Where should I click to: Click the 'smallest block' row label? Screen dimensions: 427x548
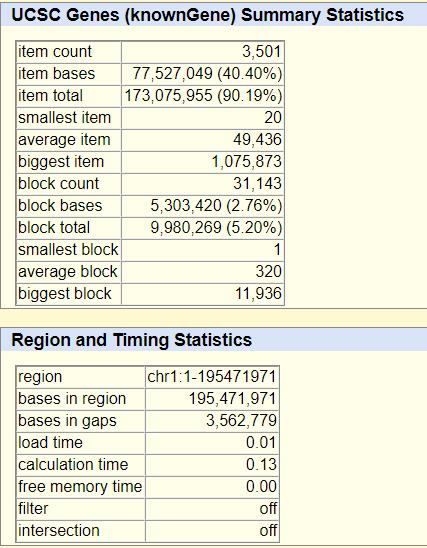(68, 250)
